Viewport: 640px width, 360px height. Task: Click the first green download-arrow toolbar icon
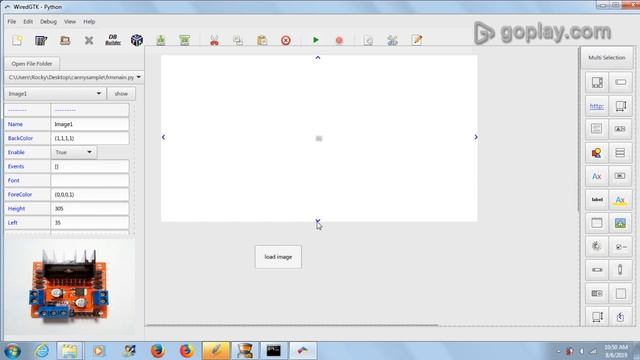pyautogui.click(x=161, y=40)
